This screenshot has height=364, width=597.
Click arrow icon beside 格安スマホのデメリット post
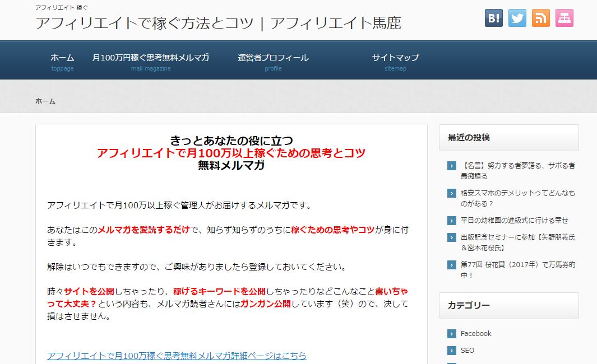452,193
